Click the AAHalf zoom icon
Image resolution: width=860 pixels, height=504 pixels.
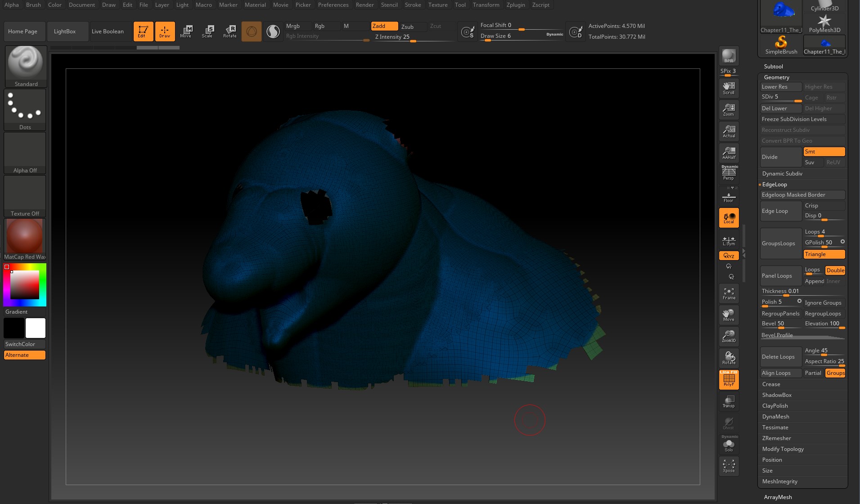point(729,153)
